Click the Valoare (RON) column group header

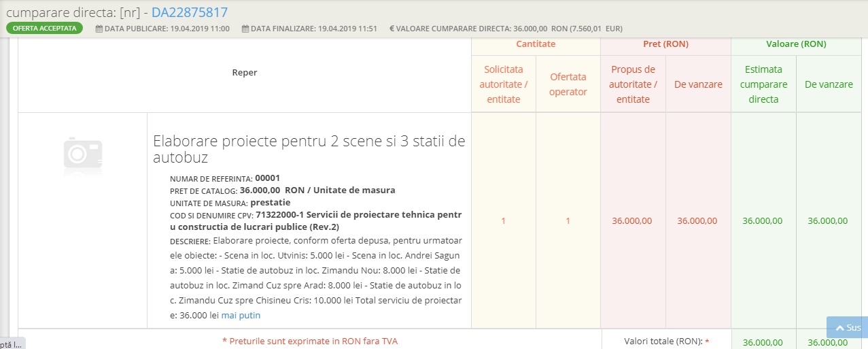pyautogui.click(x=798, y=44)
